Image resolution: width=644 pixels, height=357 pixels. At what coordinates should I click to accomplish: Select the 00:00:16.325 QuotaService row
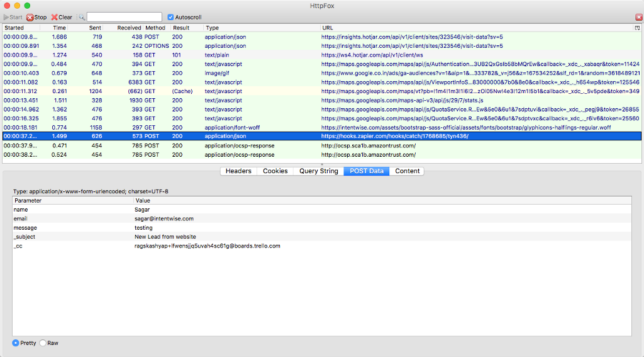tap(322, 118)
